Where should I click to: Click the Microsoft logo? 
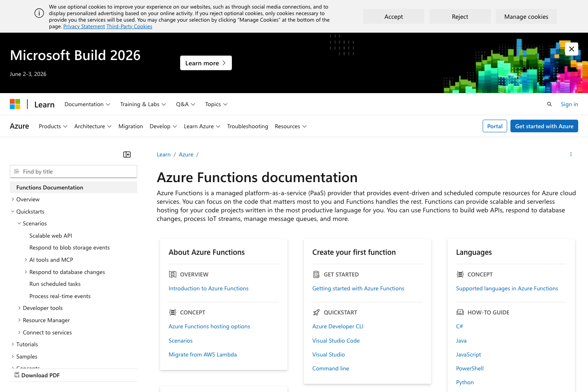tap(15, 104)
